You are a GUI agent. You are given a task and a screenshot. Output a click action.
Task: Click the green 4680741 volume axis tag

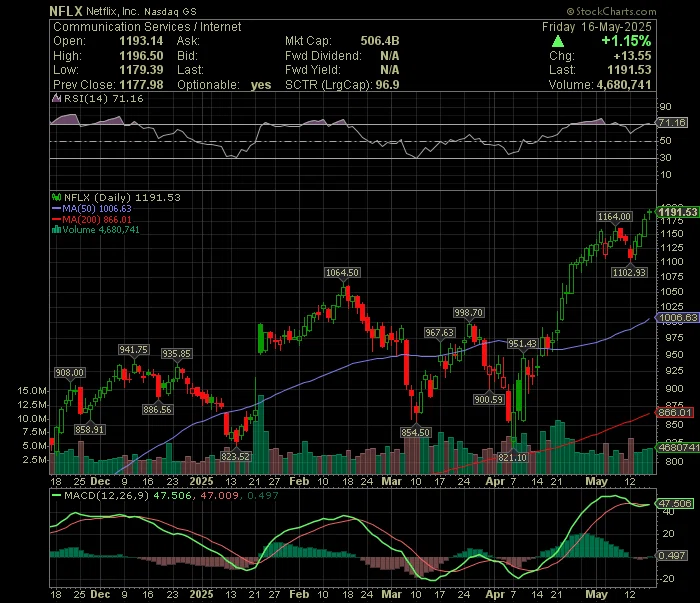tap(678, 447)
